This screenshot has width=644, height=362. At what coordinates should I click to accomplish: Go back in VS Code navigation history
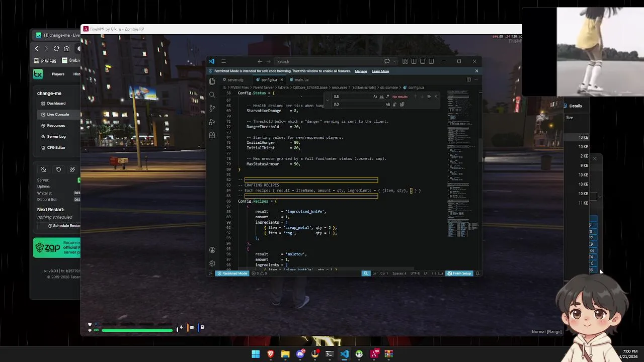click(x=260, y=61)
